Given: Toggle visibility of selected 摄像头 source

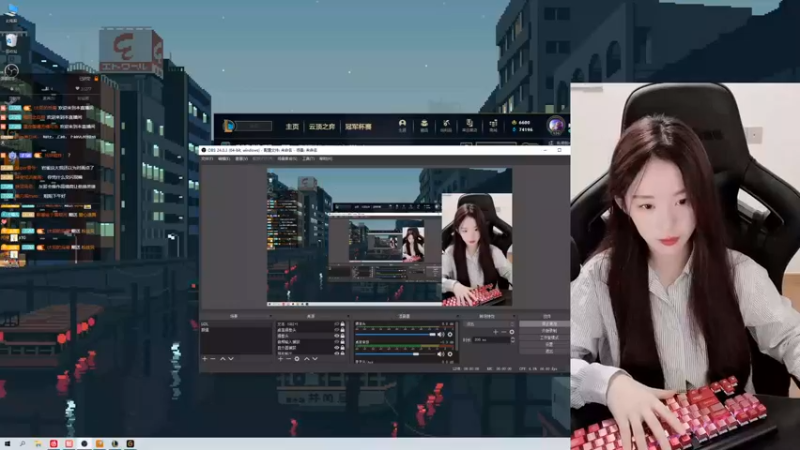Looking at the screenshot, I should 336,336.
